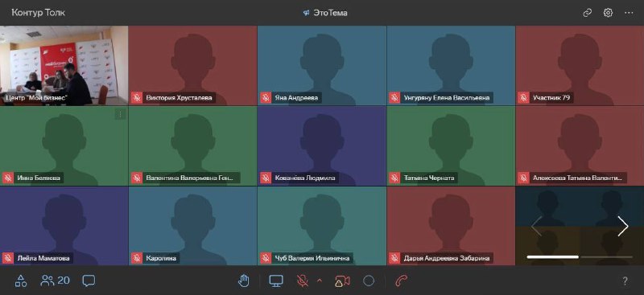Click the Контур Толк logo text
Screen dimensions: 644x295
coord(38,13)
